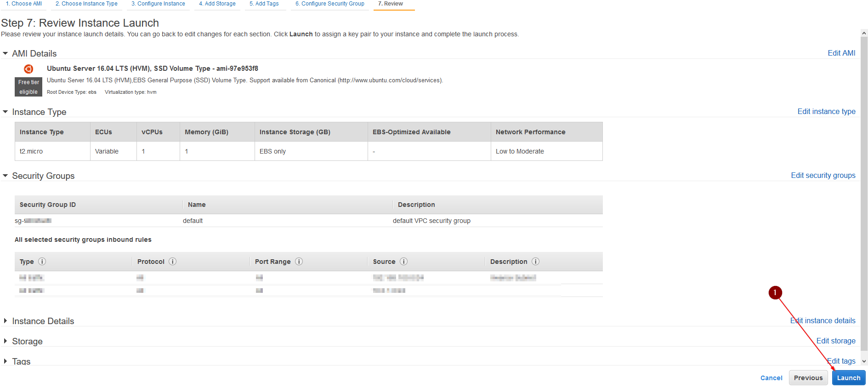Viewport: 868px width, 388px height.
Task: Click the Free tier eligible badge
Action: click(x=28, y=87)
